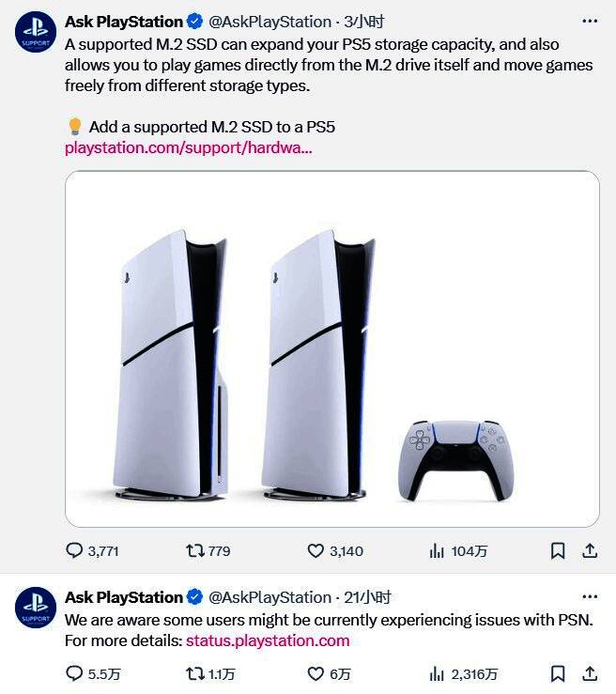Open more options for the PSN issues tweet

point(590,596)
